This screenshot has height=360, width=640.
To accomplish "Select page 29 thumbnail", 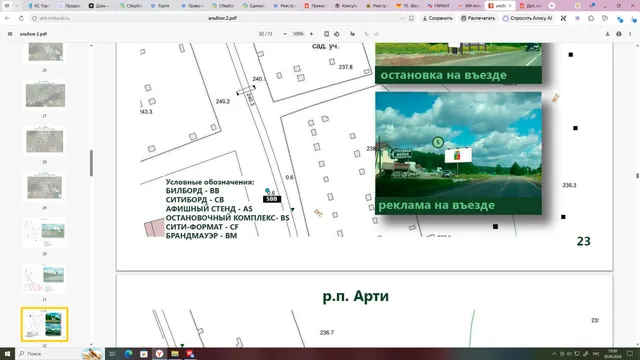I will (x=45, y=187).
